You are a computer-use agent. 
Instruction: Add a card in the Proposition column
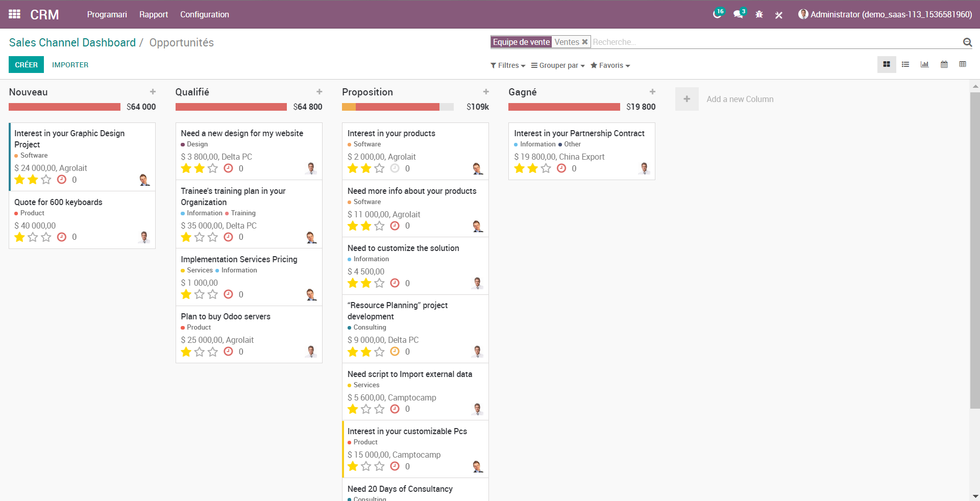[486, 92]
